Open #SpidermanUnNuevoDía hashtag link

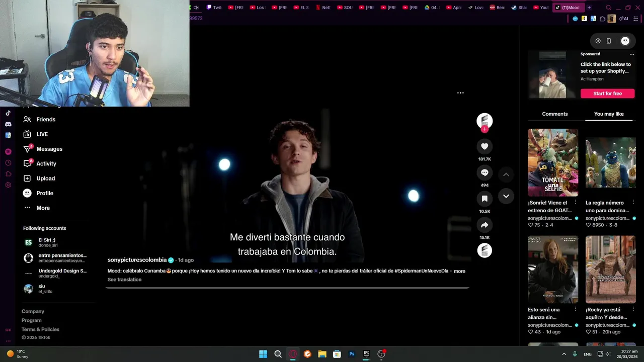(x=421, y=271)
